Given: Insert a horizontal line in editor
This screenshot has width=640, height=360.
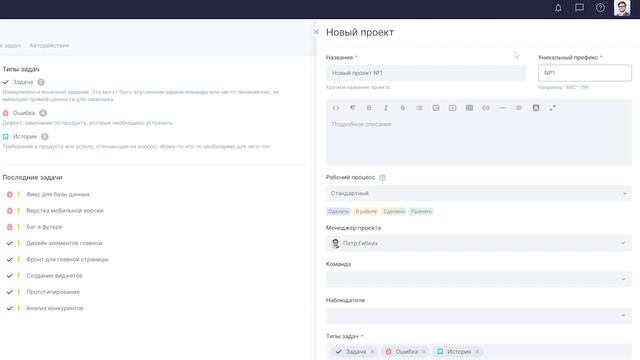Looking at the screenshot, I should click(502, 108).
